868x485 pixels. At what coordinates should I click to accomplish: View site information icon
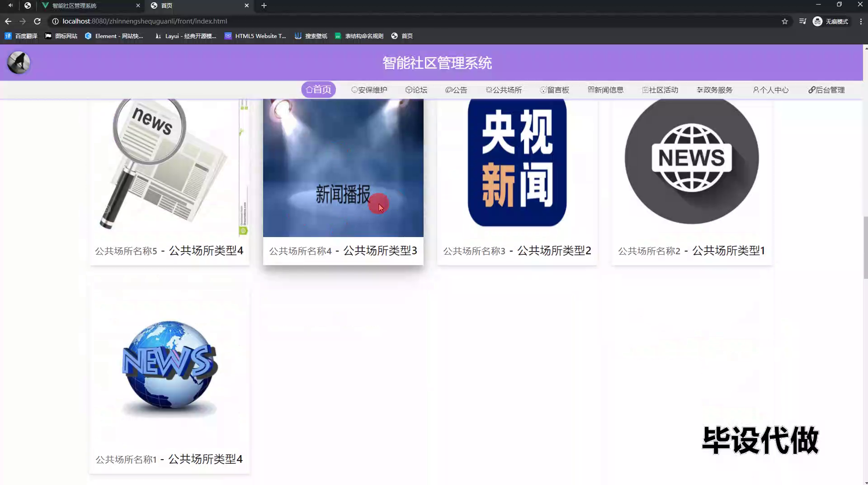pos(55,21)
